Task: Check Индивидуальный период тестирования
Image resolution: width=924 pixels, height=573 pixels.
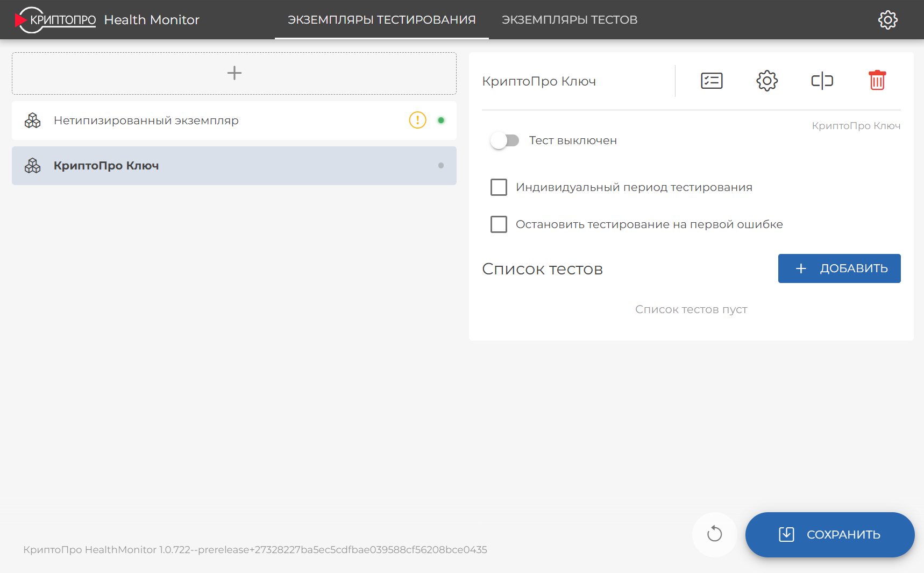Action: [x=499, y=187]
